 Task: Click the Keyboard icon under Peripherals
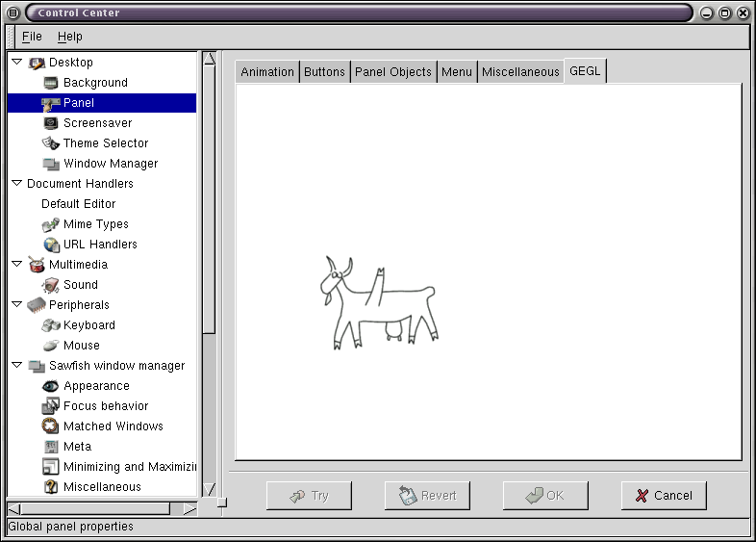(x=51, y=325)
